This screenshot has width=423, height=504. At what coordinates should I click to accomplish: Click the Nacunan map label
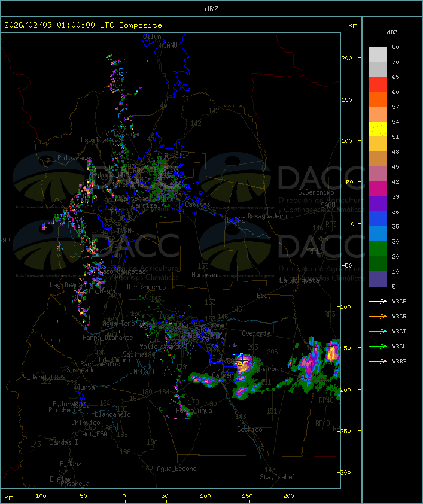click(204, 275)
